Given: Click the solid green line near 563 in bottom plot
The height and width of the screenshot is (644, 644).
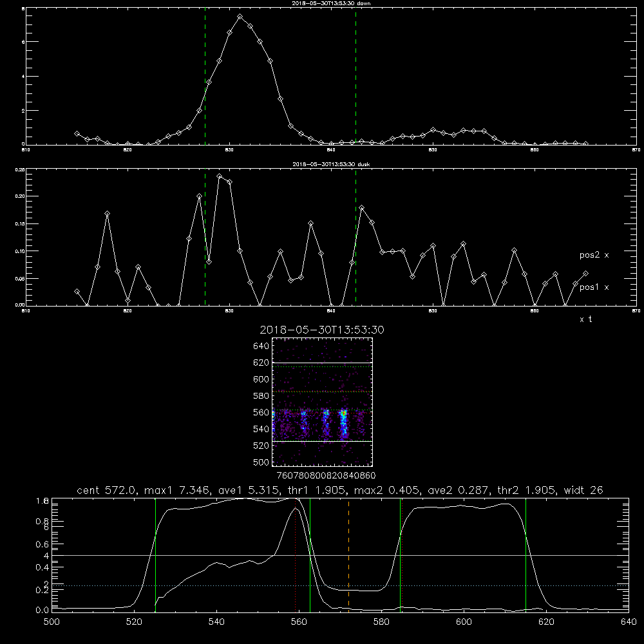Looking at the screenshot, I should click(x=310, y=555).
